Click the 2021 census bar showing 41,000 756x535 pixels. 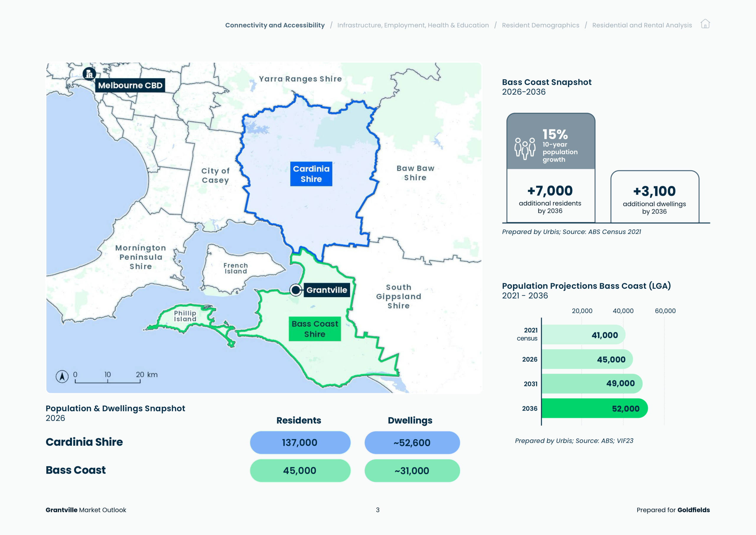click(584, 335)
